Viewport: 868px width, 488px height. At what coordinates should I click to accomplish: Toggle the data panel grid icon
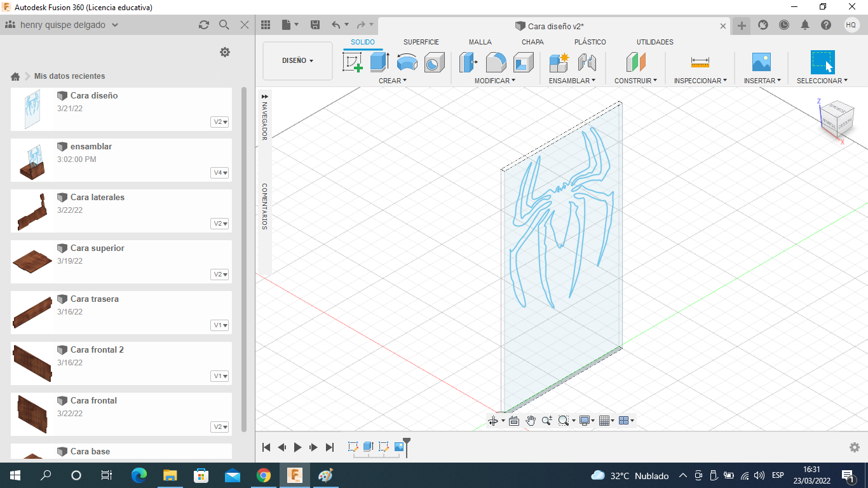(266, 25)
